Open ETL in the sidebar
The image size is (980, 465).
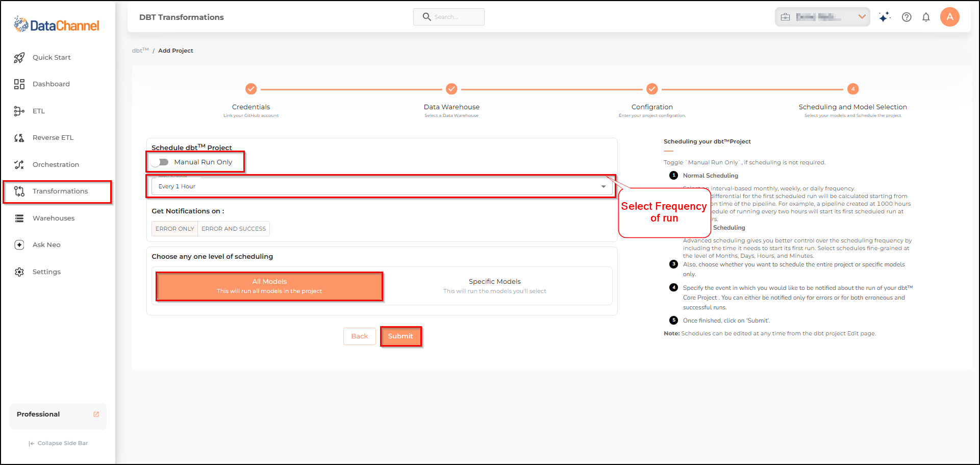click(39, 111)
